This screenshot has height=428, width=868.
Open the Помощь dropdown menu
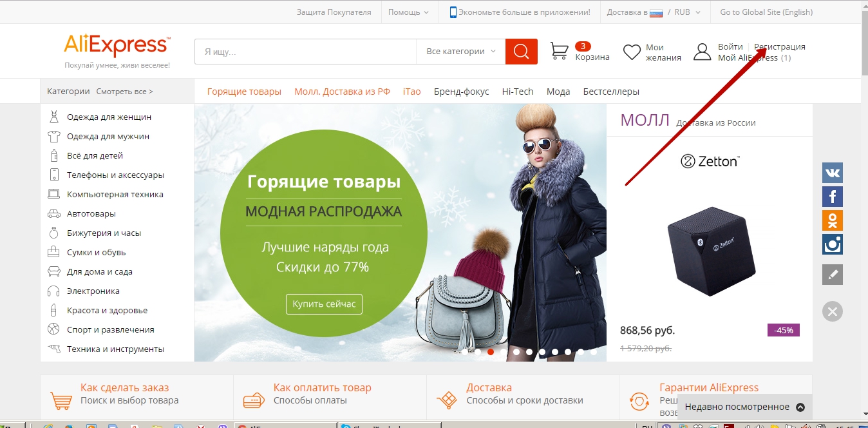pyautogui.click(x=408, y=12)
